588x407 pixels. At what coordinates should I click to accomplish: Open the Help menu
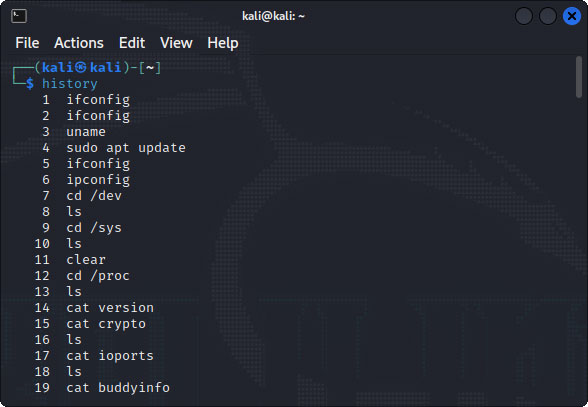click(223, 43)
